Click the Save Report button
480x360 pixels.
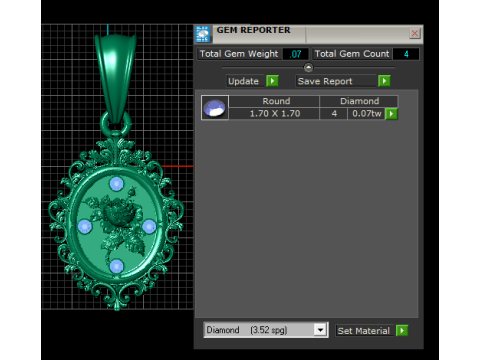(x=336, y=81)
